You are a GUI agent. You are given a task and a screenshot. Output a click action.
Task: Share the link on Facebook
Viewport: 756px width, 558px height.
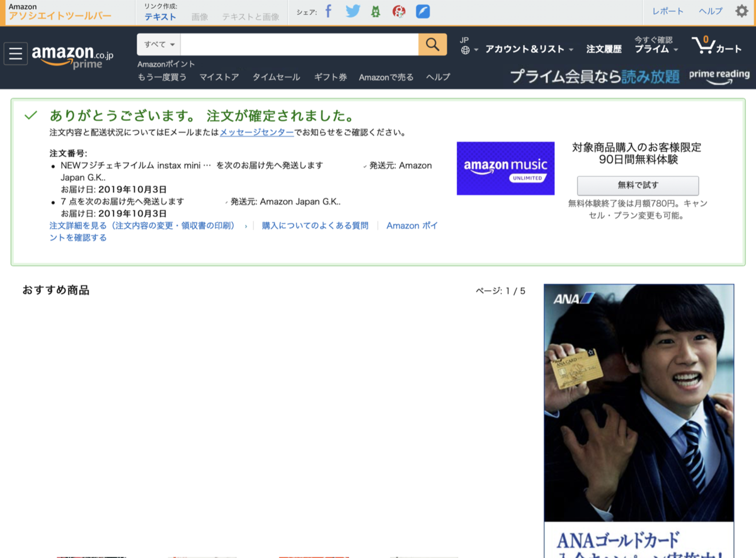pos(328,11)
